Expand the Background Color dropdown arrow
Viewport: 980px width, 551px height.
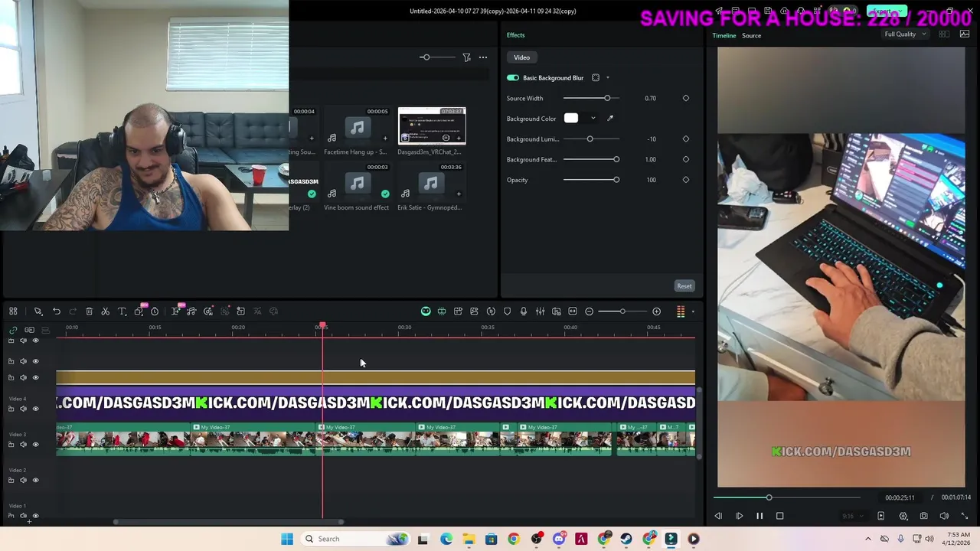click(593, 119)
